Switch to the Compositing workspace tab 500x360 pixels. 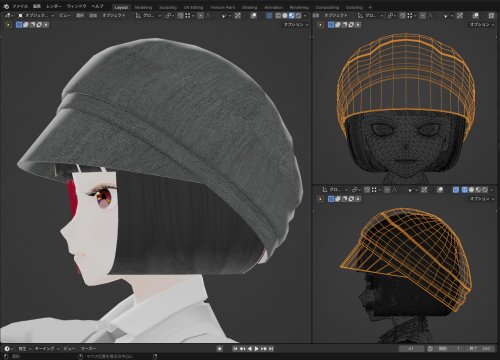[327, 7]
